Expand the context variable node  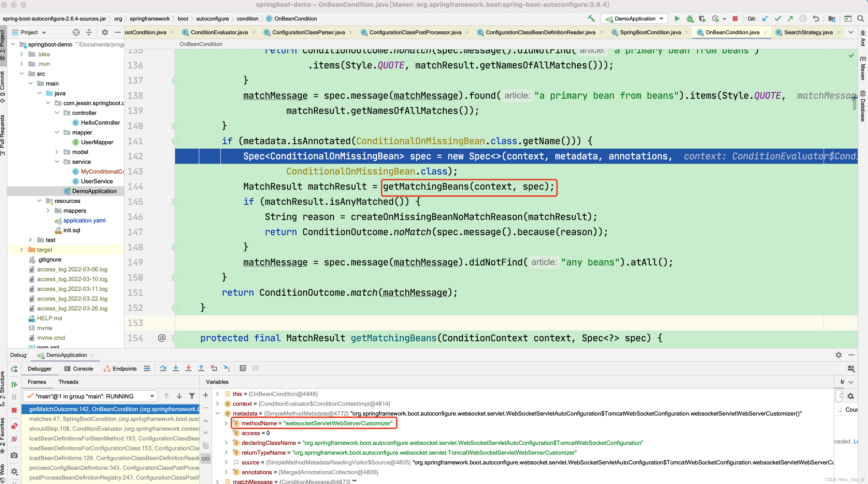click(x=217, y=403)
